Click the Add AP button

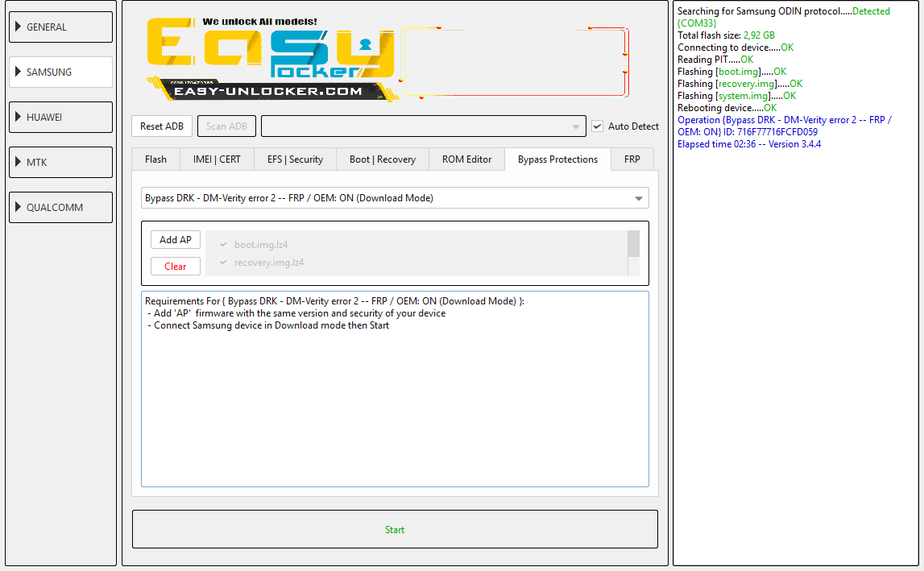[176, 240]
